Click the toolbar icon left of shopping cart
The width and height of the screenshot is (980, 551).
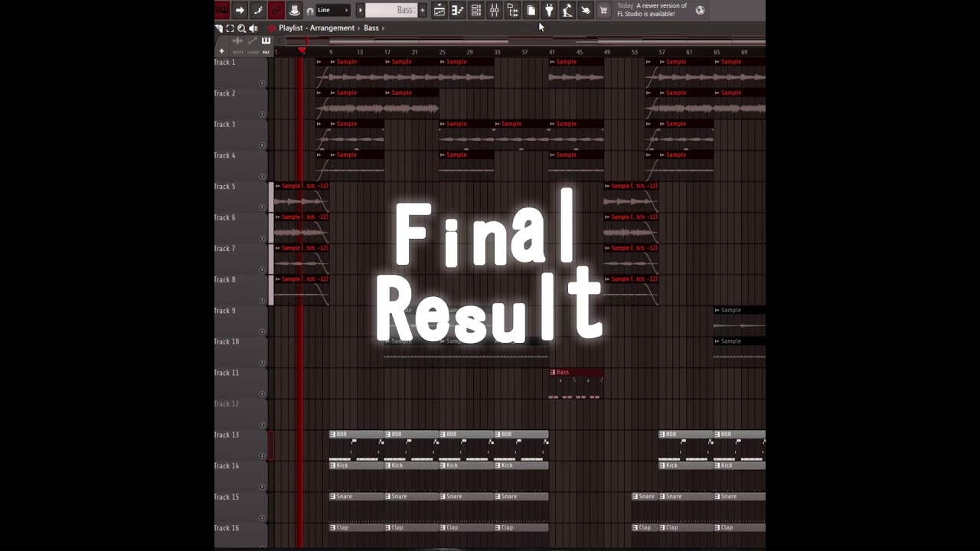pyautogui.click(x=586, y=10)
